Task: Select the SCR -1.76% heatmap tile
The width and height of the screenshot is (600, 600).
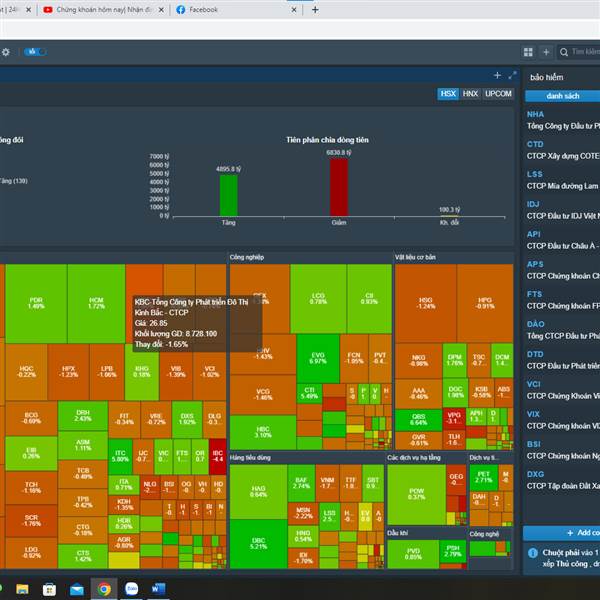Action: point(31,521)
